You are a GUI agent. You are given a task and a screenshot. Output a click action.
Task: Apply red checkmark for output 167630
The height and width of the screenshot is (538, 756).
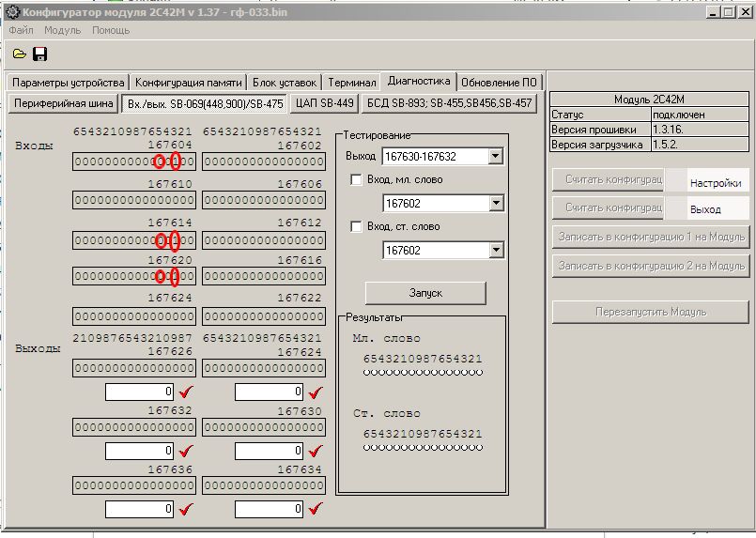click(316, 451)
